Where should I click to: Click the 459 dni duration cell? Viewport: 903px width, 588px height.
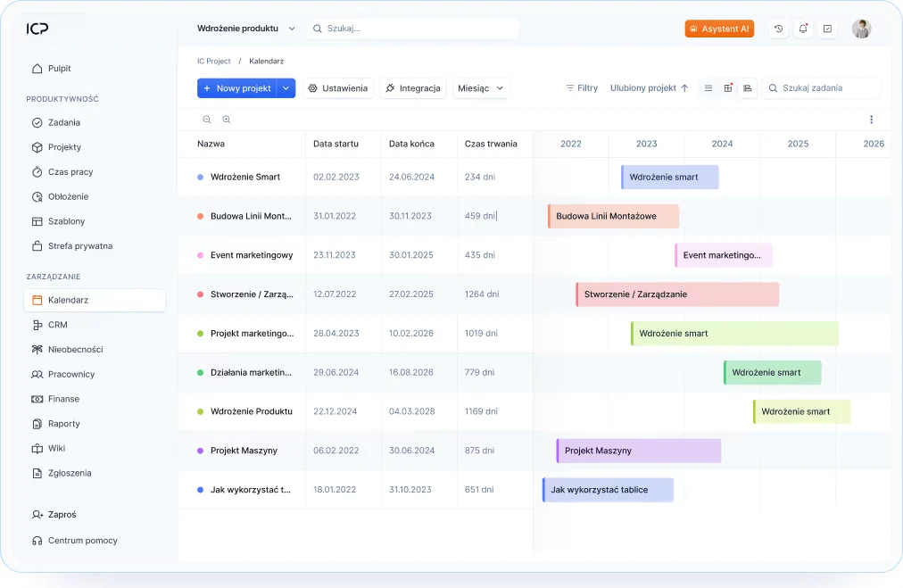(480, 216)
